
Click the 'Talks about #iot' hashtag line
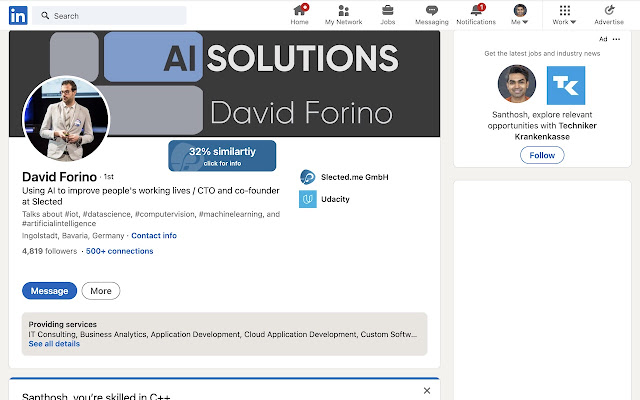point(151,219)
